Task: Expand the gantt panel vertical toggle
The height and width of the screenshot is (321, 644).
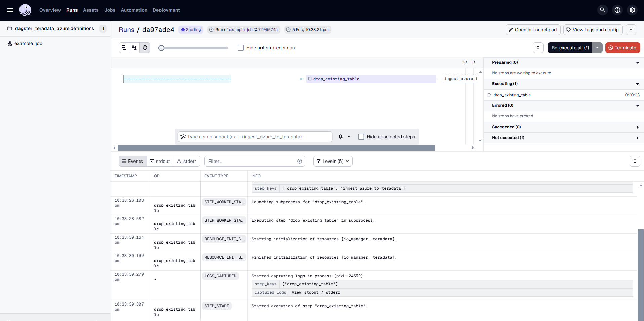Action: pyautogui.click(x=538, y=48)
